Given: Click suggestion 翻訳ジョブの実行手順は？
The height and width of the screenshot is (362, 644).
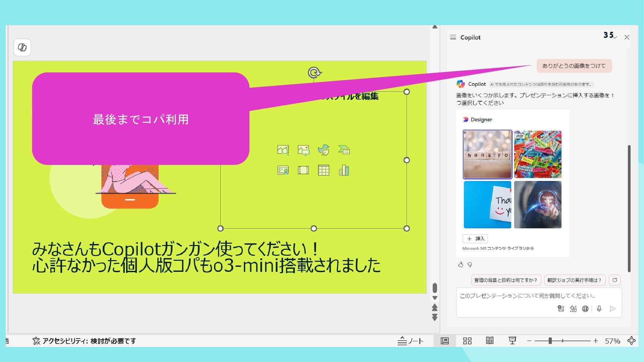Looking at the screenshot, I should pyautogui.click(x=575, y=280).
